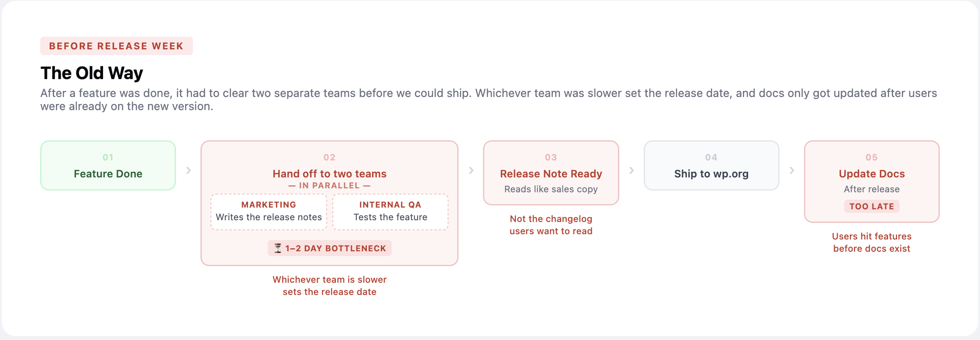Select the Internal QA sub-box
The image size is (980, 340).
(x=390, y=212)
